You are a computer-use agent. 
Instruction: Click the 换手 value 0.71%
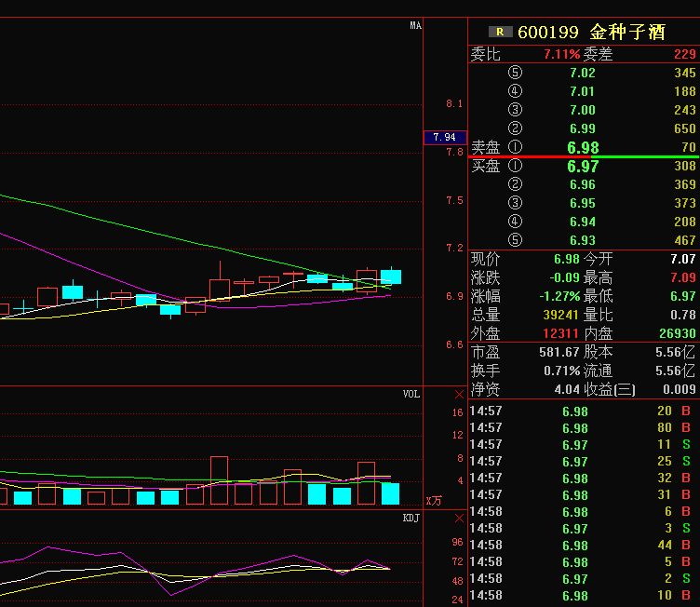tap(561, 371)
